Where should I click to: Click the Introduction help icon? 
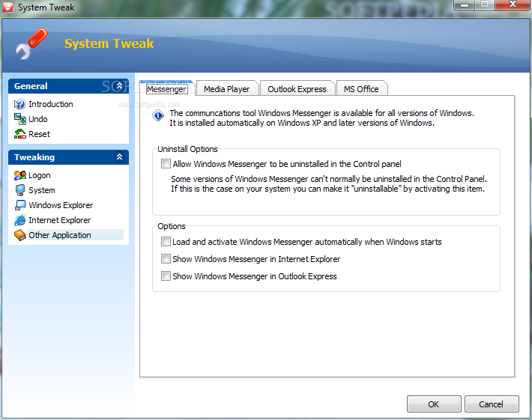[19, 104]
